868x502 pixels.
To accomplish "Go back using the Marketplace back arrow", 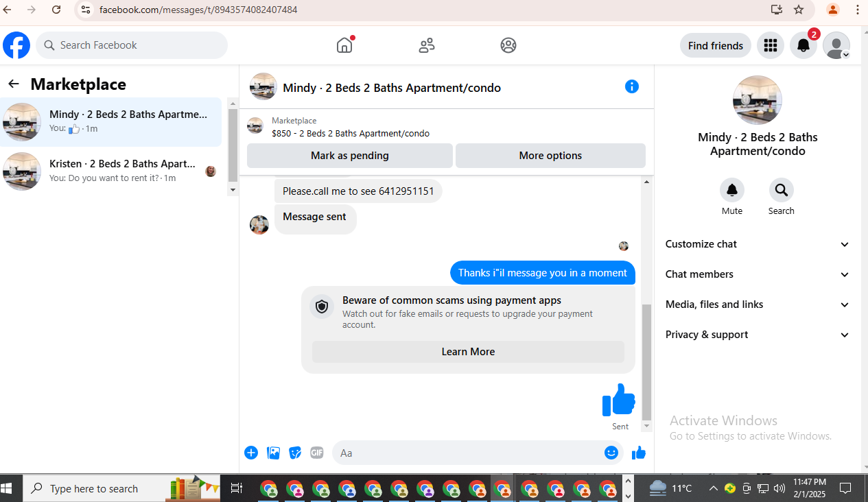I will pos(14,84).
